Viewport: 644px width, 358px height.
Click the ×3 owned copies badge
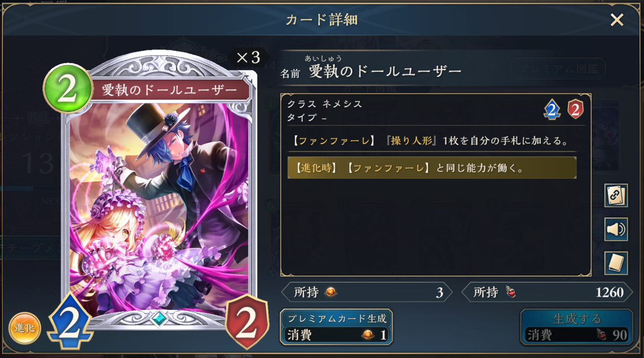pos(247,57)
